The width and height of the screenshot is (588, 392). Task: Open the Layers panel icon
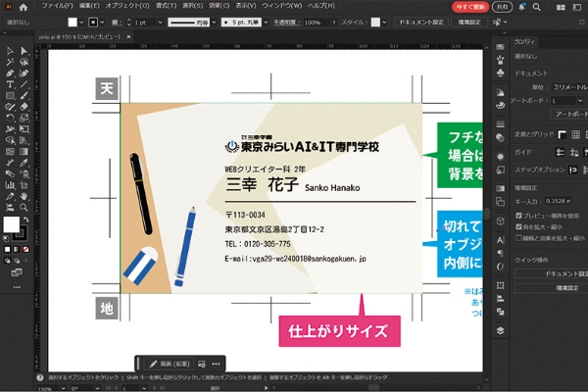tap(500, 331)
